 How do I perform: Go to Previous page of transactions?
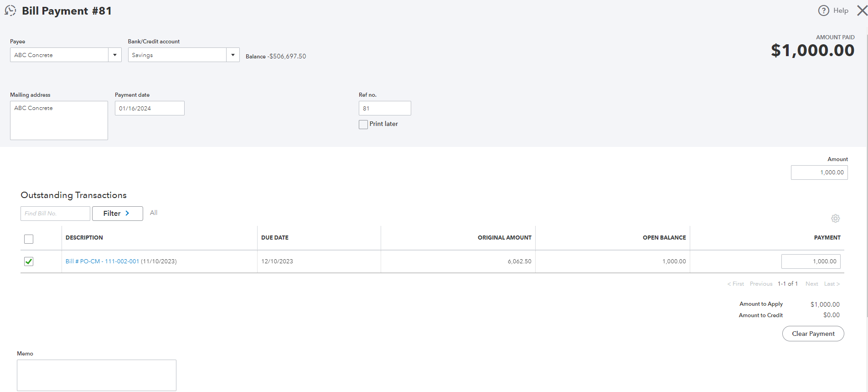tap(761, 284)
